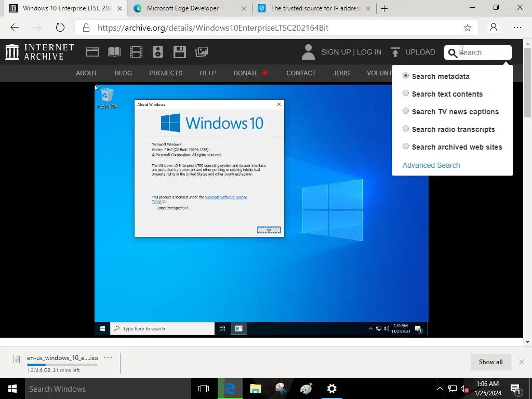Dismiss the downloads bar with X

(x=522, y=362)
